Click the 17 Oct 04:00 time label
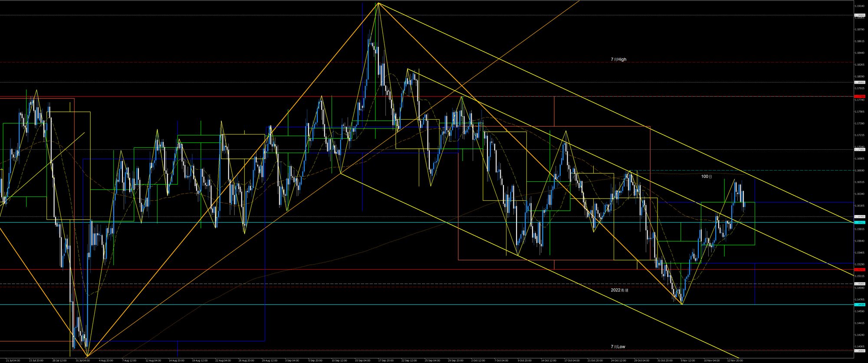This screenshot has height=363, width=868. [x=572, y=360]
